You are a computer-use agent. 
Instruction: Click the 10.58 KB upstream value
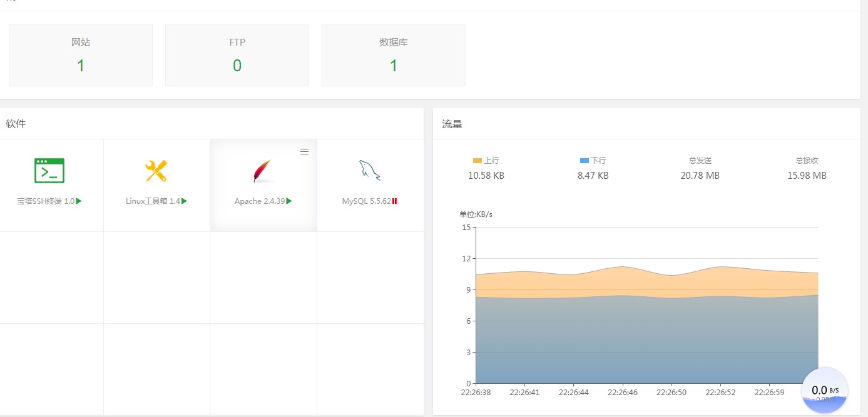click(x=486, y=176)
